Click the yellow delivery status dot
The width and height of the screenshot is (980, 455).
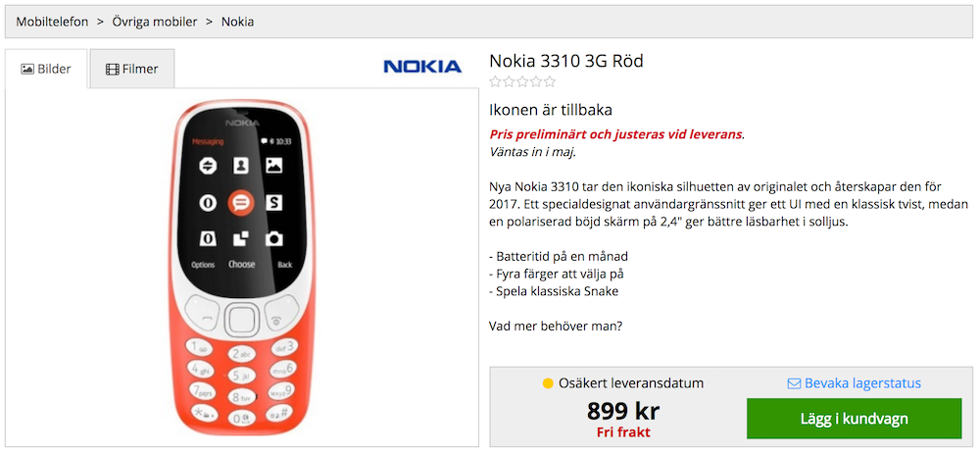pos(548,383)
